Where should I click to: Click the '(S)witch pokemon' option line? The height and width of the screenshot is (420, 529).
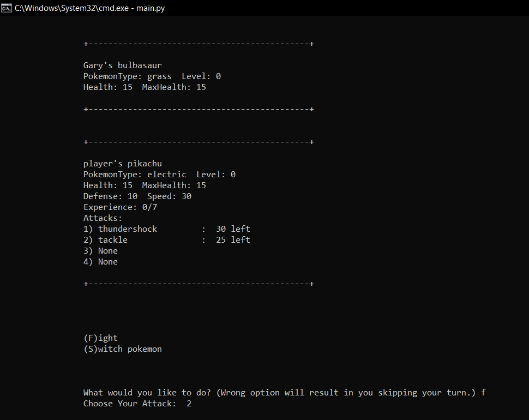coord(123,349)
